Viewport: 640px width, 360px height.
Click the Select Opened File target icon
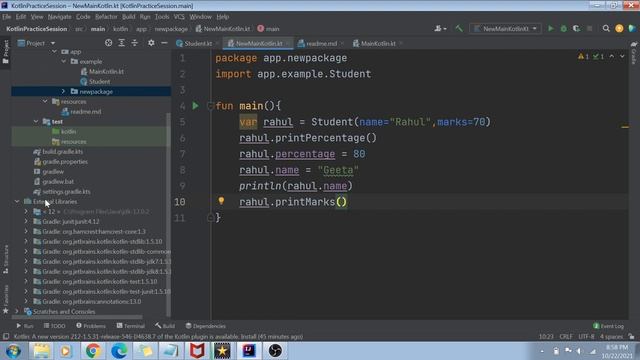tap(109, 43)
